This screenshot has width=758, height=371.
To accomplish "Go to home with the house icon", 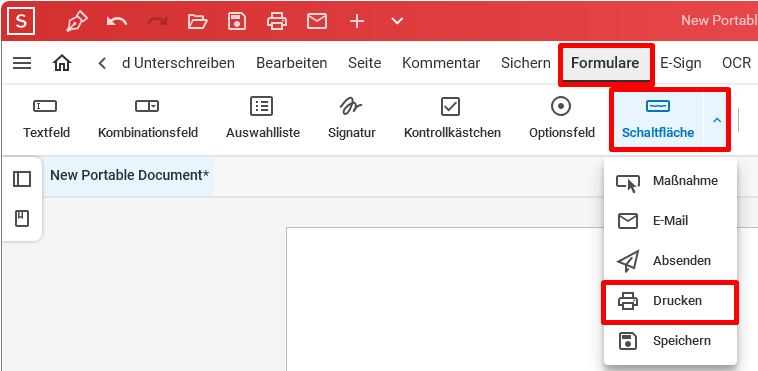I will click(62, 63).
